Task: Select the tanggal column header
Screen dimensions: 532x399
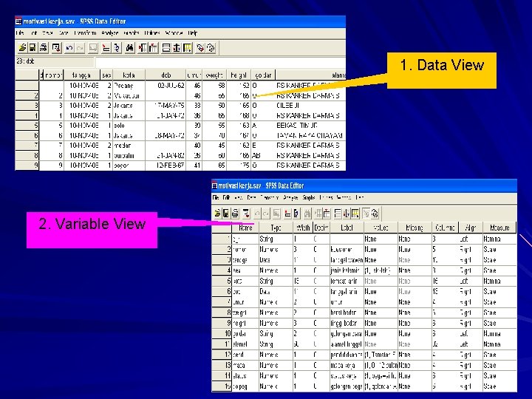Action: click(82, 75)
